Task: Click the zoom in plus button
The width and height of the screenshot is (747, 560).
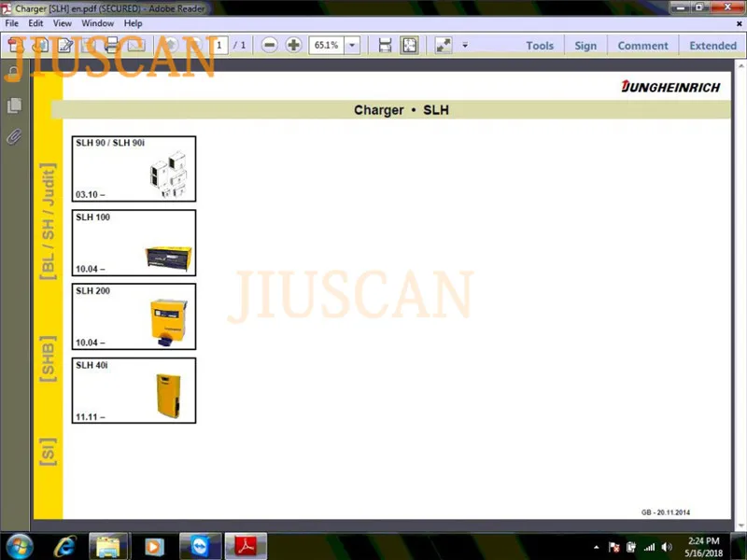Action: [x=293, y=45]
